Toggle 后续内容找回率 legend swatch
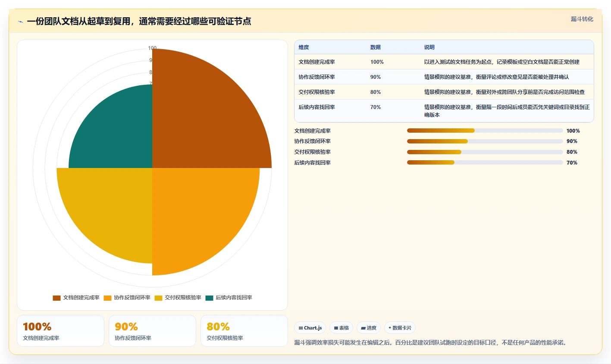The image size is (611, 364). coord(209,298)
